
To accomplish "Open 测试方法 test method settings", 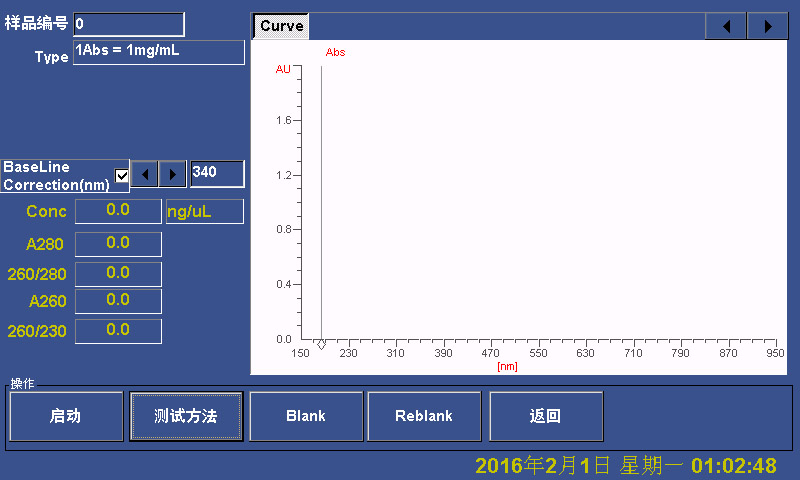I will 186,416.
